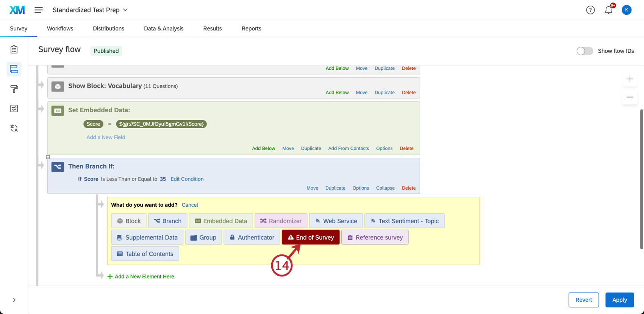Open the Survey flow sidebar icon
This screenshot has width=644, height=314.
(14, 69)
